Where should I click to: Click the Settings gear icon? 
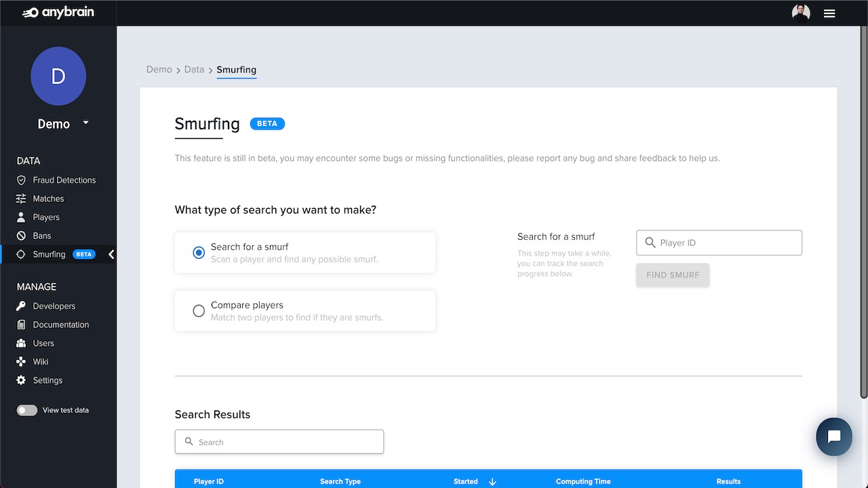point(21,380)
